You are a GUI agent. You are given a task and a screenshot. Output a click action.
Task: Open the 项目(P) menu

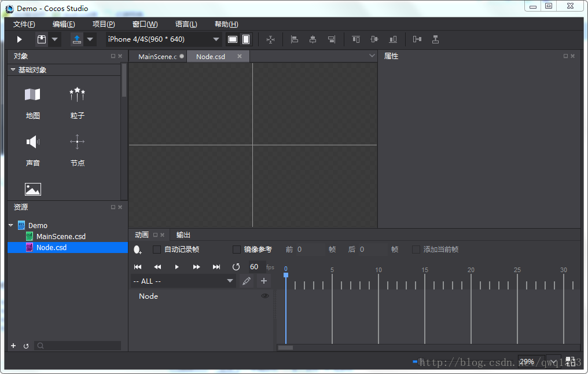click(x=104, y=24)
